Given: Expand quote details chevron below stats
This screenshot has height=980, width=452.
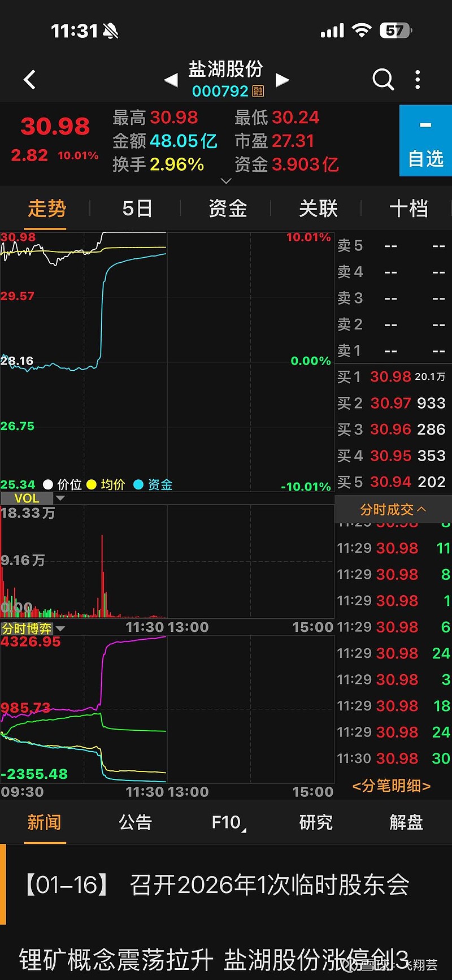Looking at the screenshot, I should pyautogui.click(x=226, y=181).
